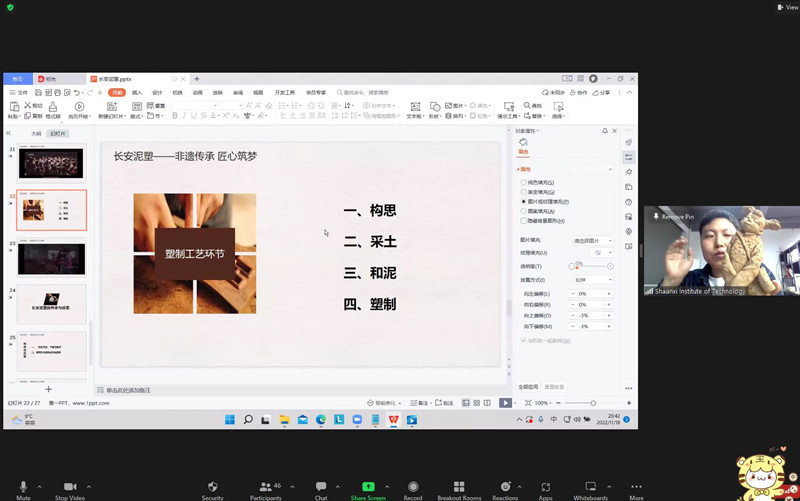This screenshot has width=800, height=501.
Task: Start recording with Record icon
Action: point(413,486)
